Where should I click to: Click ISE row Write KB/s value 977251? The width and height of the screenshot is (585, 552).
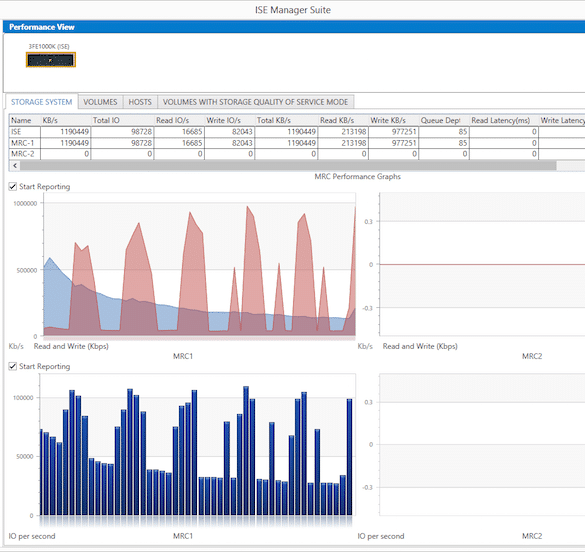(393, 132)
